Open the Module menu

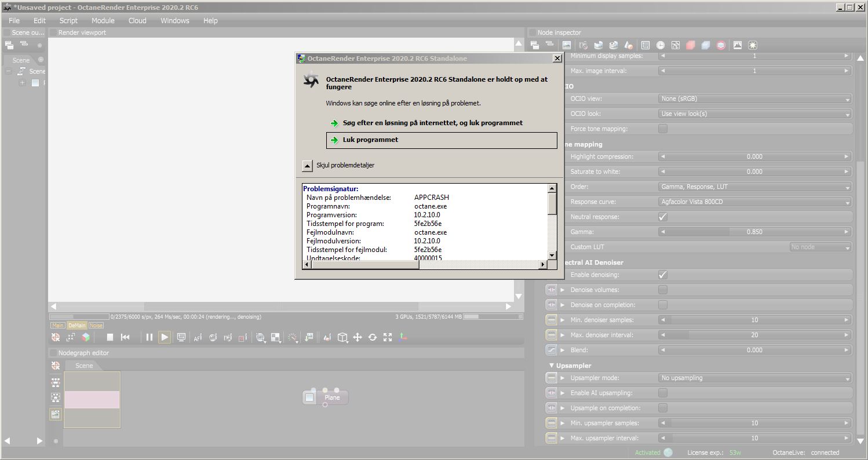pyautogui.click(x=103, y=20)
